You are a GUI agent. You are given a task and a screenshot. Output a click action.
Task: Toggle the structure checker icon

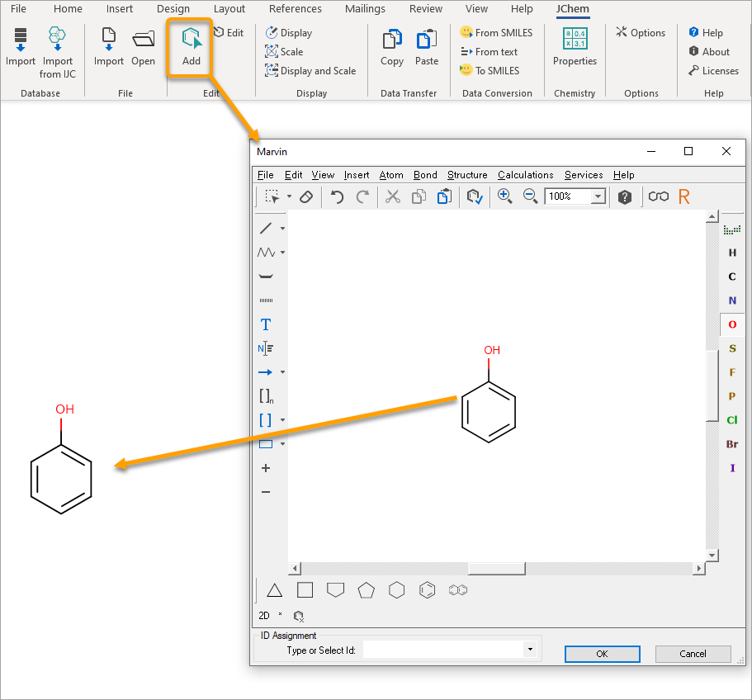tap(473, 196)
